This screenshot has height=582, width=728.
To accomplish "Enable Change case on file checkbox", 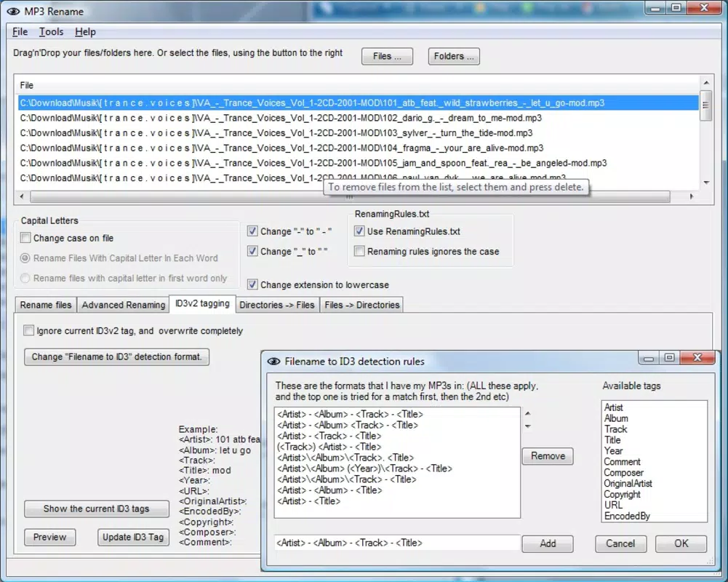I will pos(25,238).
